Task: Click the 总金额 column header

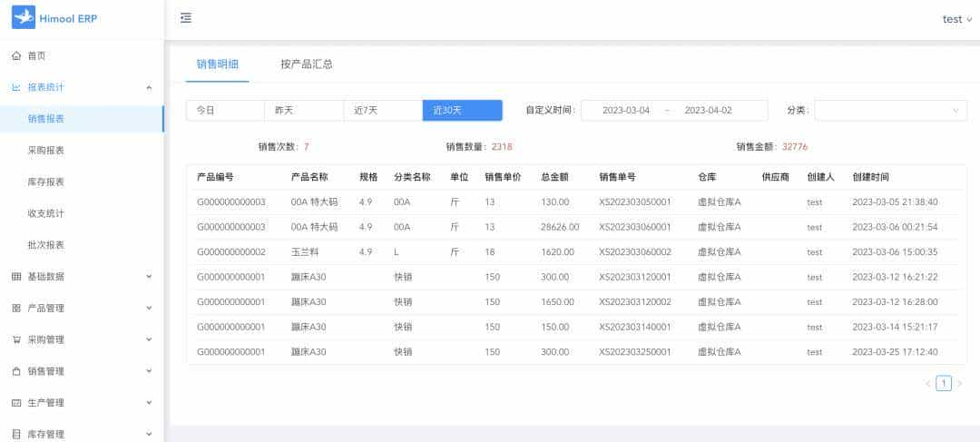Action: click(554, 177)
